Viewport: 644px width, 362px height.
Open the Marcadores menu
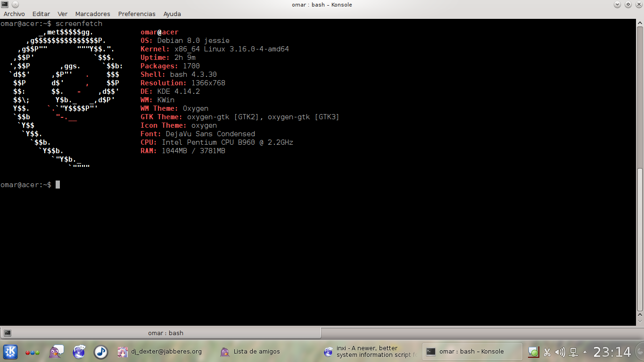92,14
